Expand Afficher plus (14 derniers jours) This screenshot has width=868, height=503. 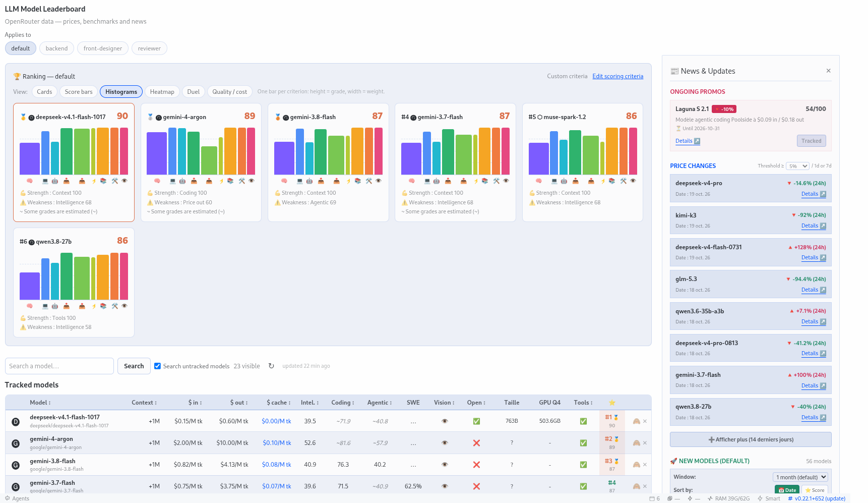click(x=751, y=439)
